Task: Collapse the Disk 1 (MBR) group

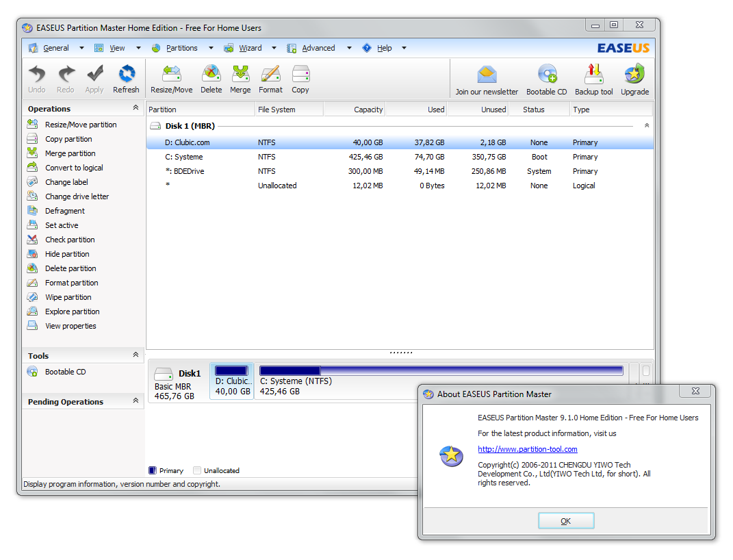Action: pyautogui.click(x=647, y=125)
